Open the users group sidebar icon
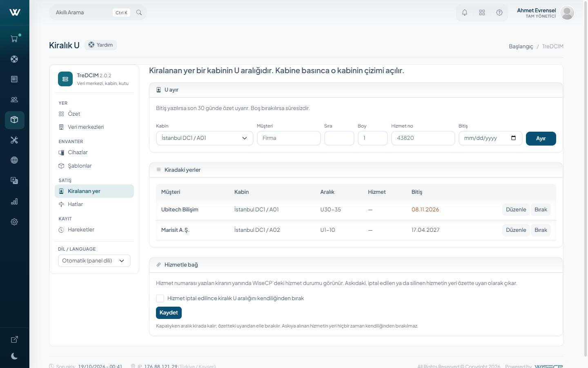Screen dimensions: 588x368 14,99
